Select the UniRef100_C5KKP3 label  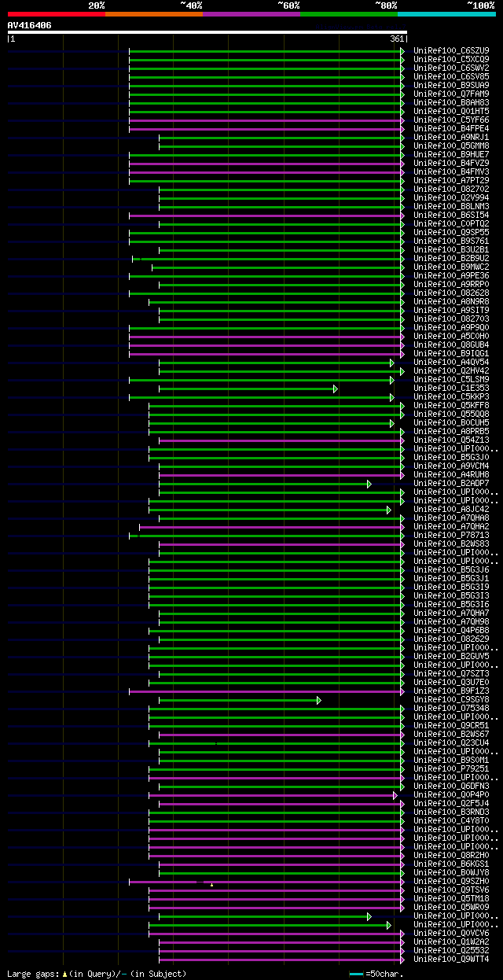(451, 397)
